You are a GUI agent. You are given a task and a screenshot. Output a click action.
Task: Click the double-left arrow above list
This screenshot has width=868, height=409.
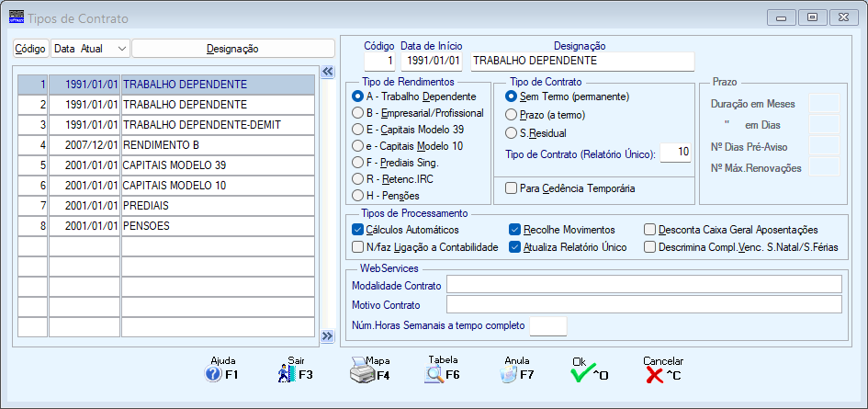click(x=327, y=71)
